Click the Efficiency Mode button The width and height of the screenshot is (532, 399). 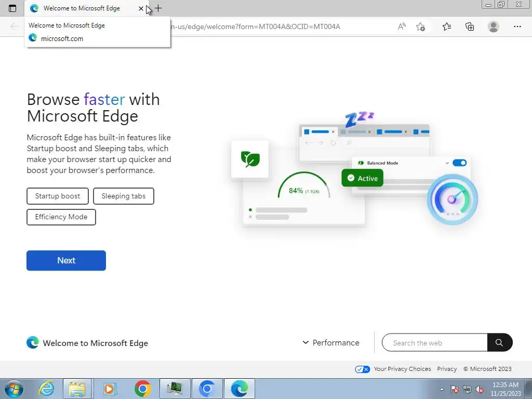61,217
